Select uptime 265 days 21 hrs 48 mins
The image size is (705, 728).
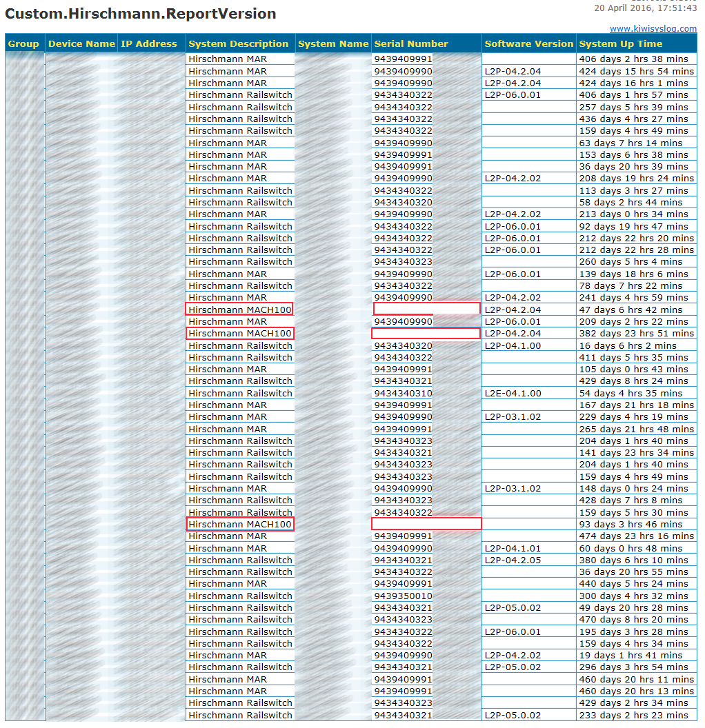636,429
